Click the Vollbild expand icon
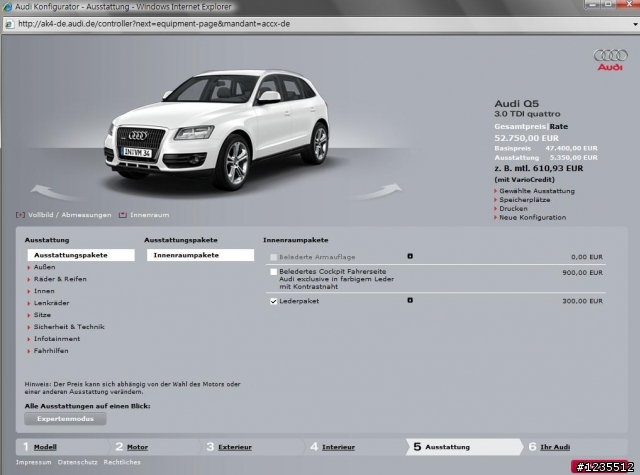Image resolution: width=640 pixels, height=475 pixels. tap(20, 215)
